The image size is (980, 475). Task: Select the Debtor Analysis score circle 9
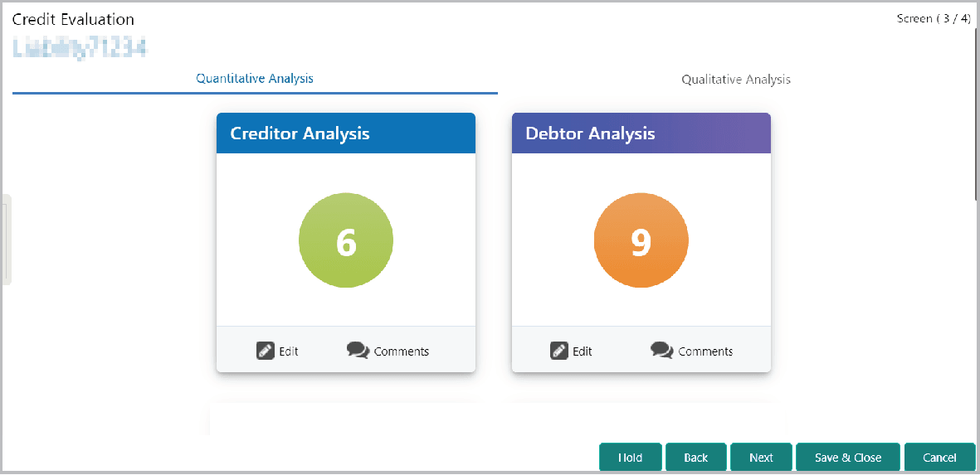pyautogui.click(x=641, y=241)
